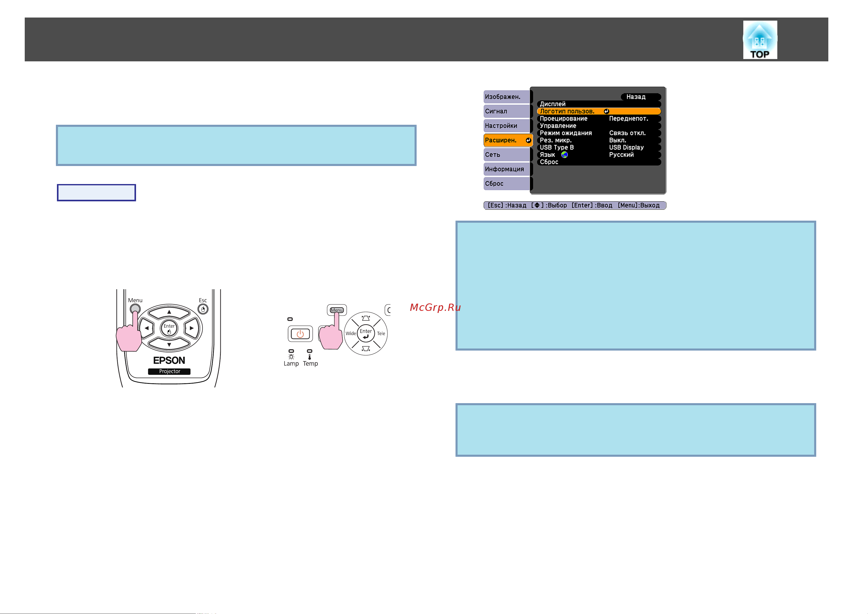Viewport: 868px width, 614px height.
Task: Click the [Enter] :Ввод hint in guide bar
Action: pos(592,205)
